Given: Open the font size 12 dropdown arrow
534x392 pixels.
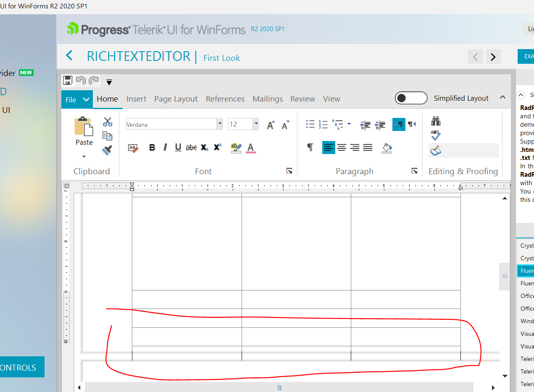Looking at the screenshot, I should tap(255, 124).
